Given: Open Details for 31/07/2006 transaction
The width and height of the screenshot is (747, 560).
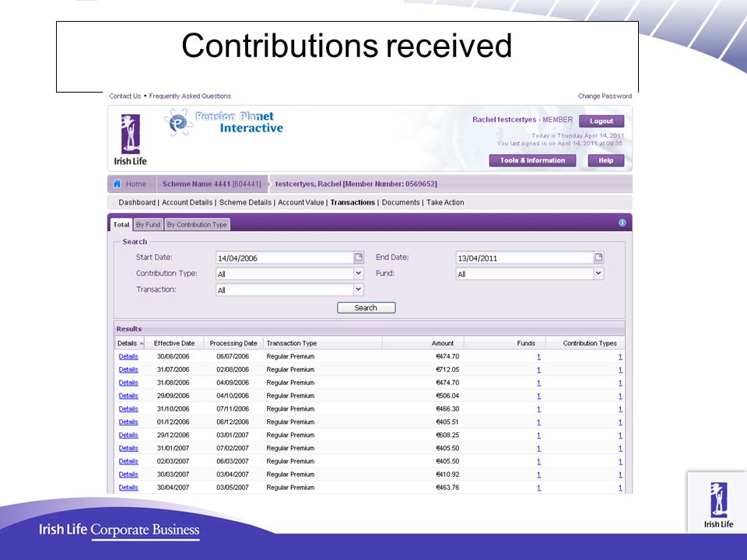Looking at the screenshot, I should 128,369.
